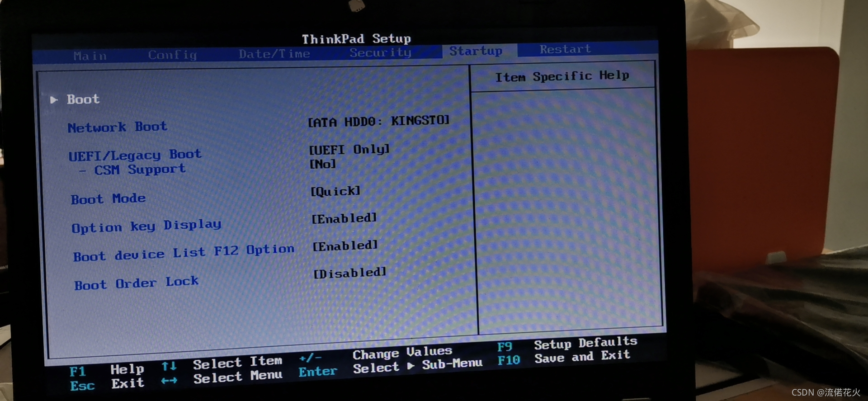Open the Boot submenu entry
The image size is (868, 401).
pos(83,99)
